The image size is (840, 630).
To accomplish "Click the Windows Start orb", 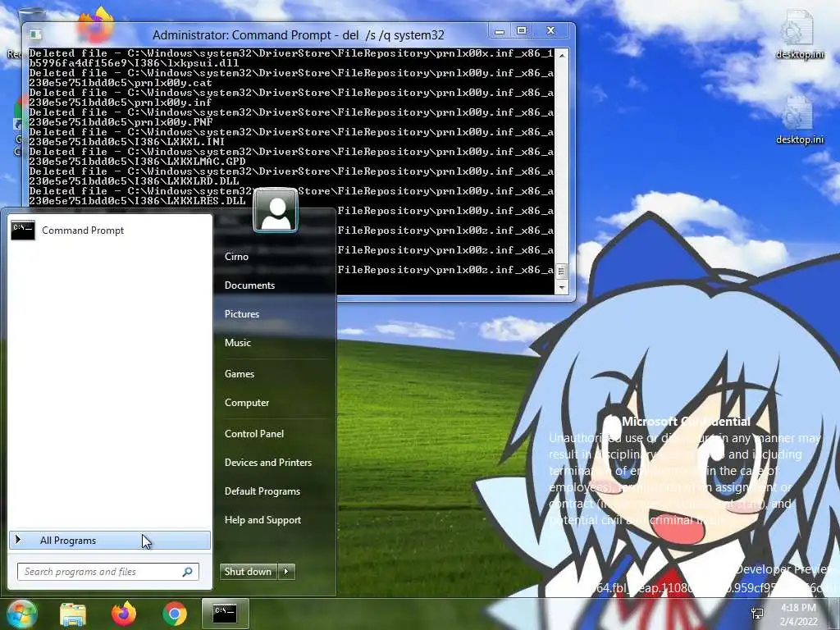I will point(21,614).
